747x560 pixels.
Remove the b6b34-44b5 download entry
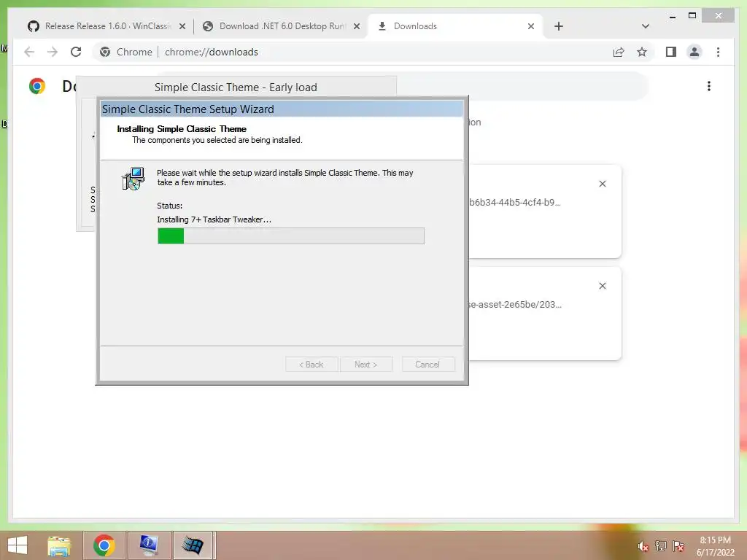click(602, 184)
